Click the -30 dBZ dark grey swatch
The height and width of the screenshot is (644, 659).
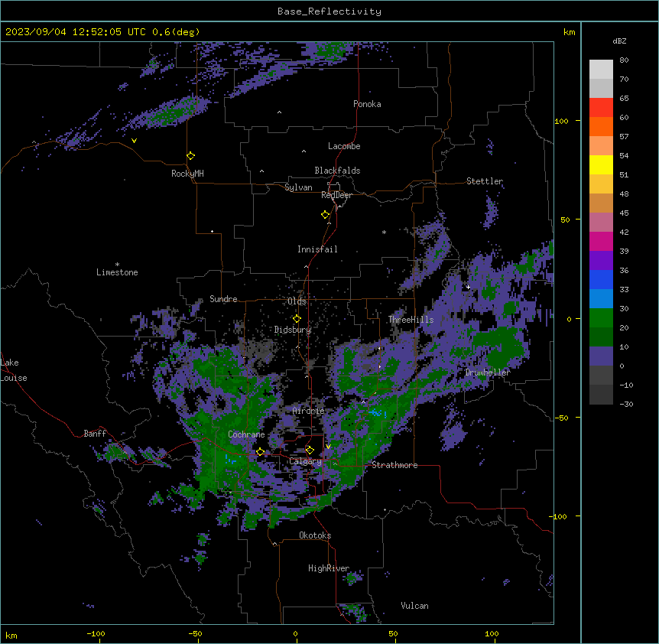(601, 395)
